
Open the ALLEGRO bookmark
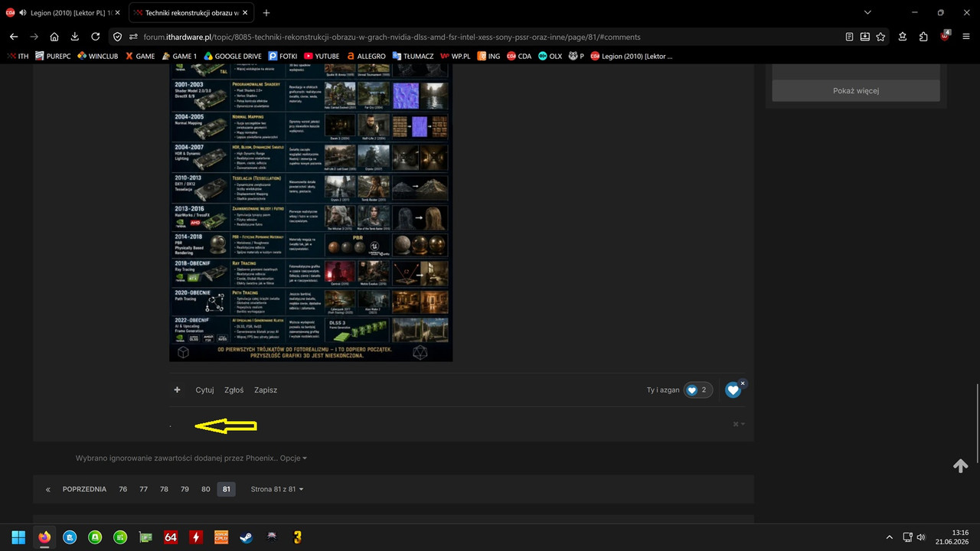[x=366, y=56]
